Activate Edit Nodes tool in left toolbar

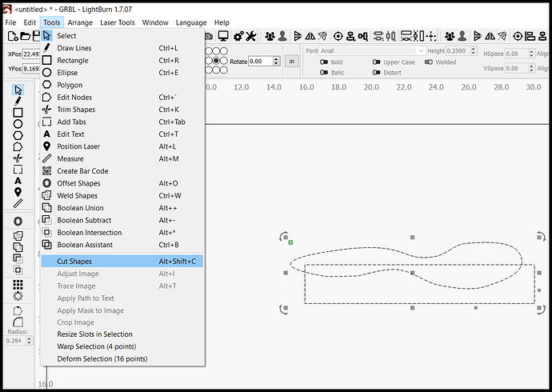coord(18,146)
